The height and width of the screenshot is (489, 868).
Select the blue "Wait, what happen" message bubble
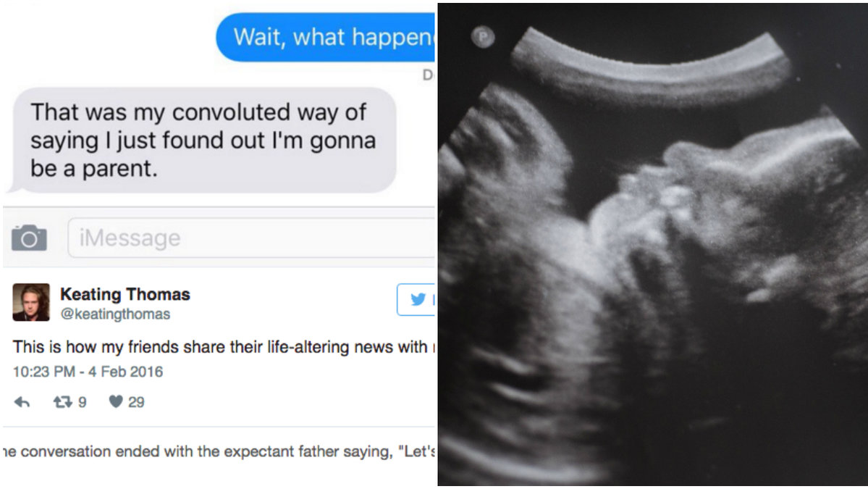pyautogui.click(x=326, y=37)
